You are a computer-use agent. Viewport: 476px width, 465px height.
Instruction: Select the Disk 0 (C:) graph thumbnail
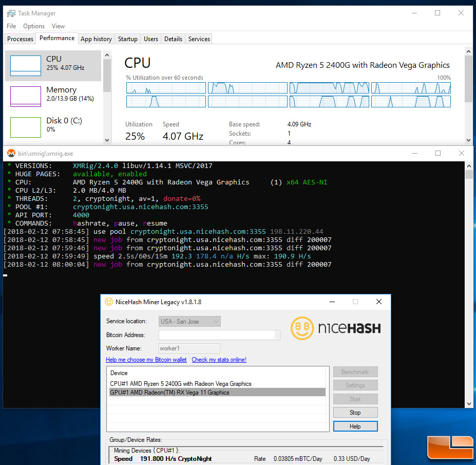26,127
